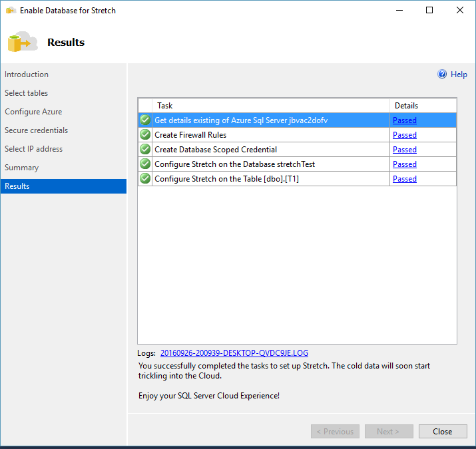Click the blue Help question mark icon
Image resolution: width=476 pixels, height=449 pixels.
pyautogui.click(x=442, y=75)
